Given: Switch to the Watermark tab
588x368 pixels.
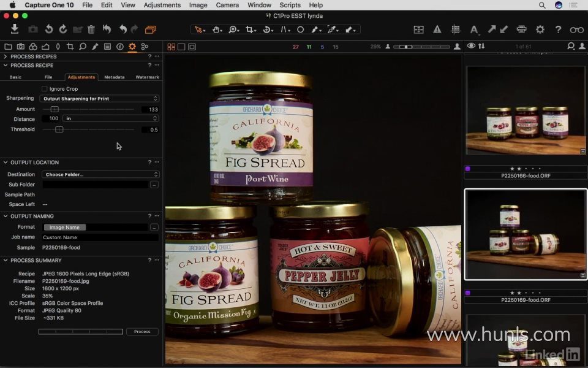Looking at the screenshot, I should tap(147, 77).
